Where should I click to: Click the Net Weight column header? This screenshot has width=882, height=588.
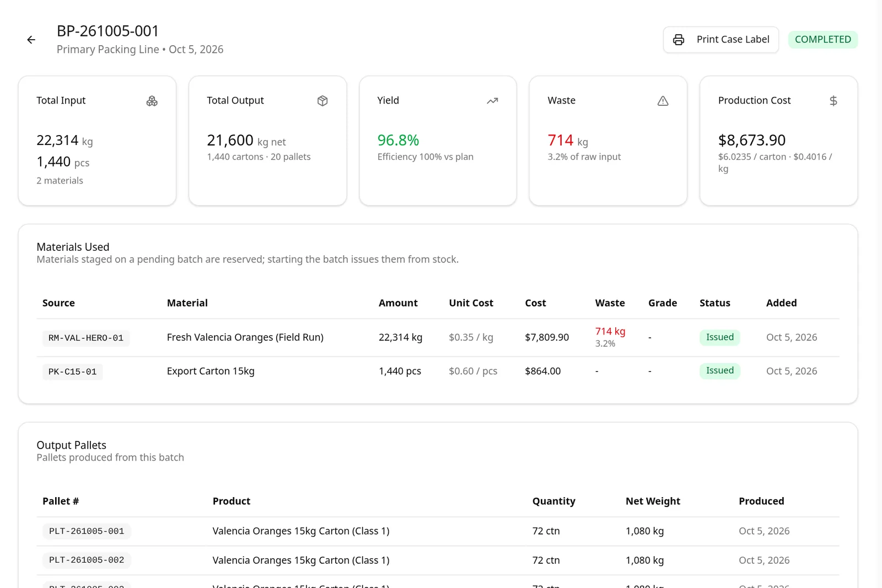pos(653,501)
